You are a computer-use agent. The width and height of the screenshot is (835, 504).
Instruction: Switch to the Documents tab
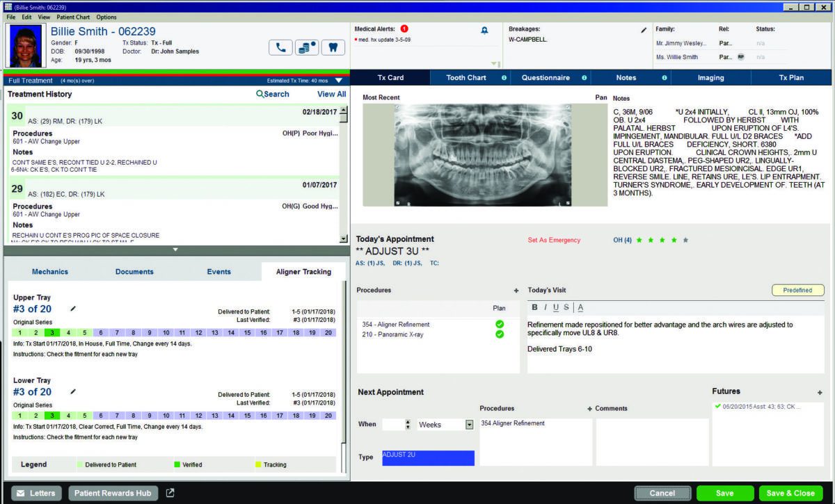point(134,272)
